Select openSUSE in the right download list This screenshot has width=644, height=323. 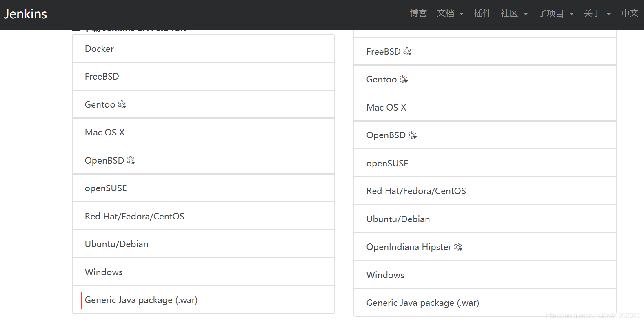485,163
